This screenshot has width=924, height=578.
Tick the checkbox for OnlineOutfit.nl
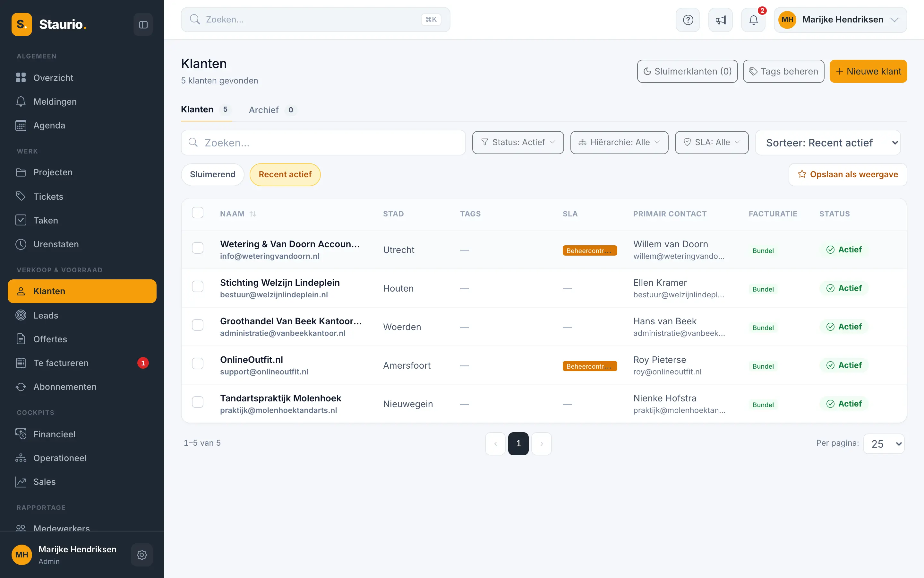(x=197, y=363)
